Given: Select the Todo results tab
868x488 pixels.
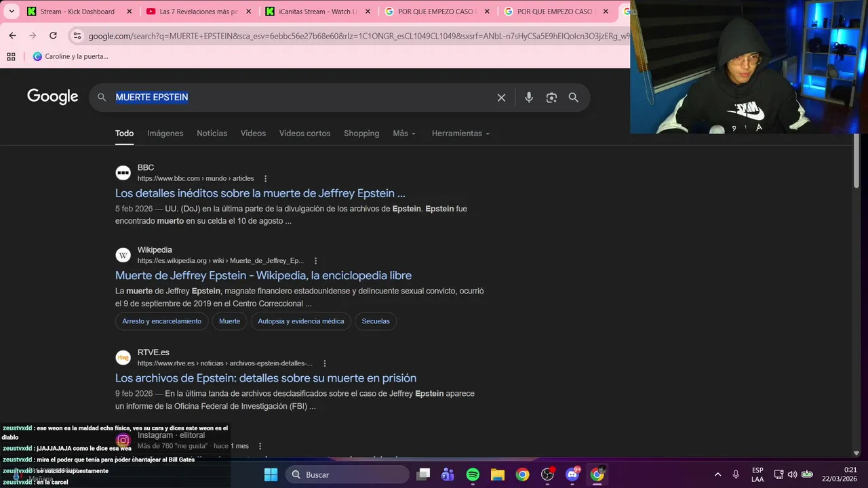Looking at the screenshot, I should click(124, 134).
